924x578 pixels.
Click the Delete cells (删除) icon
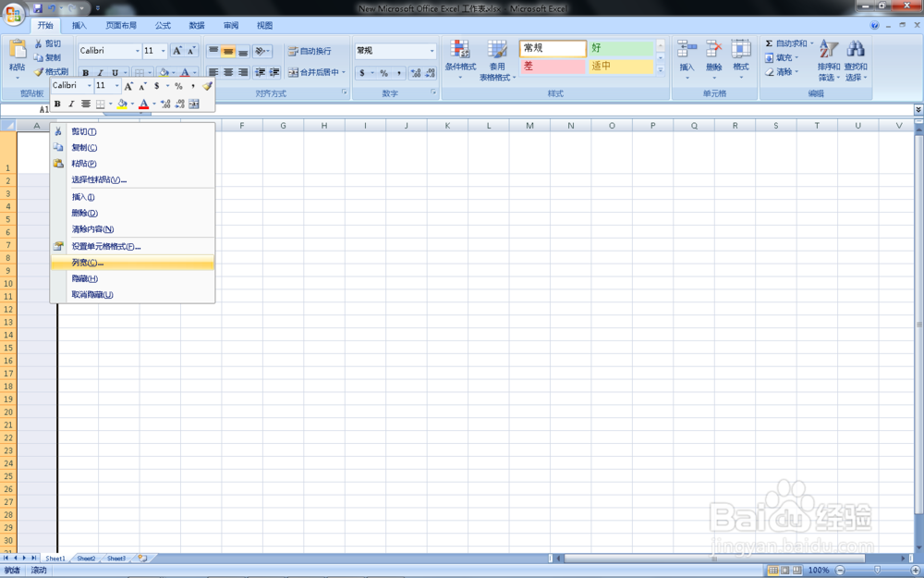(713, 50)
